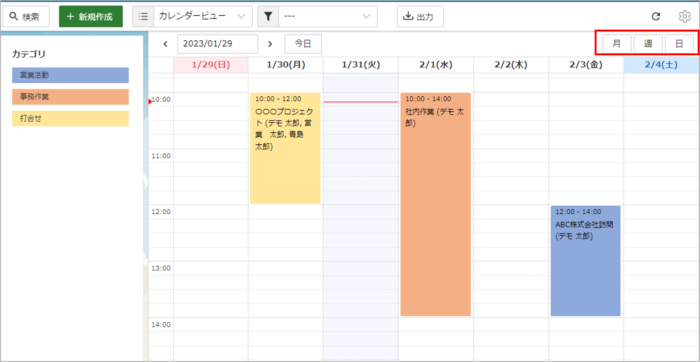Click the reload refresh icon
Screen dimensions: 700x362
coord(656,17)
